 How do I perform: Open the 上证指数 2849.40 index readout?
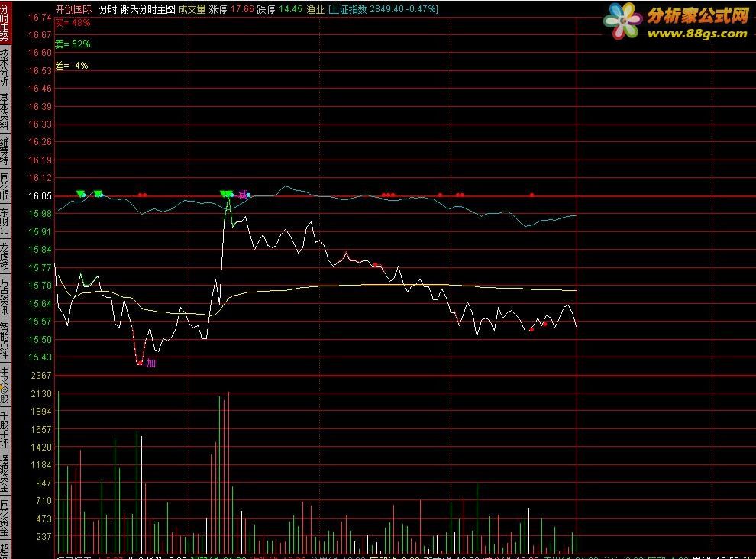click(x=383, y=9)
